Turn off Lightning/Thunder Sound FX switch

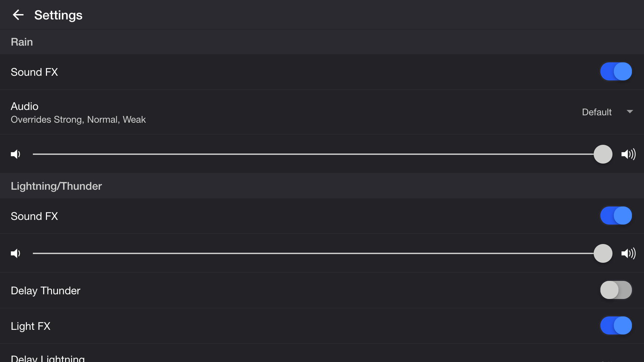click(x=616, y=216)
